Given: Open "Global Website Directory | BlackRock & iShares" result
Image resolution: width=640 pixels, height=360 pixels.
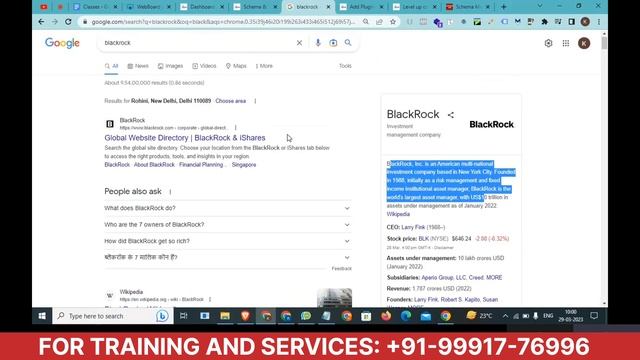Looking at the screenshot, I should (185, 138).
